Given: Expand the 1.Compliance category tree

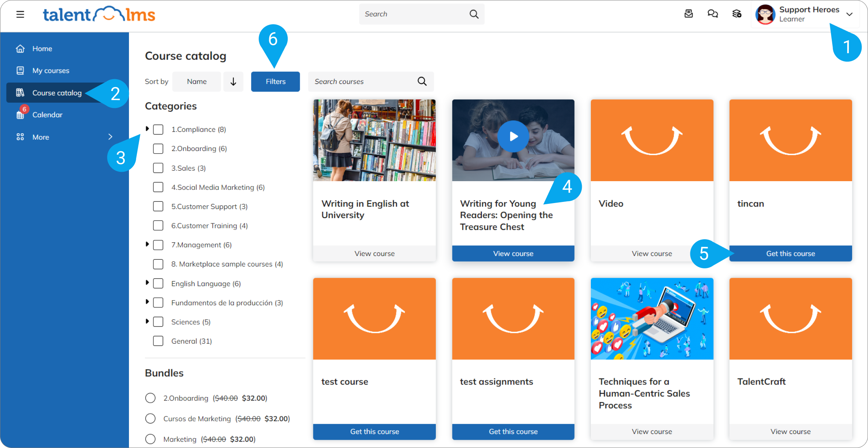Looking at the screenshot, I should click(147, 129).
